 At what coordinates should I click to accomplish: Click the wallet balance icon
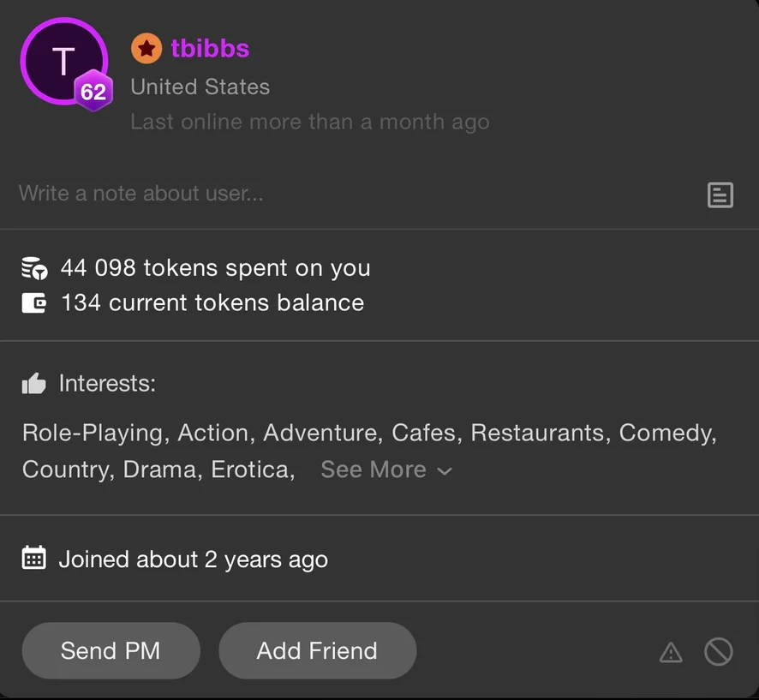click(x=34, y=302)
